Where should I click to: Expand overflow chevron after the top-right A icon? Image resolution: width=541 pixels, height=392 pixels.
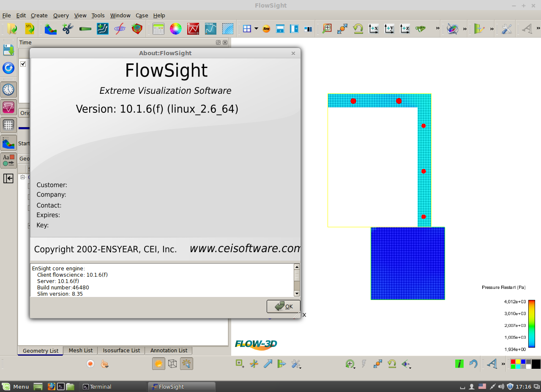(x=538, y=29)
